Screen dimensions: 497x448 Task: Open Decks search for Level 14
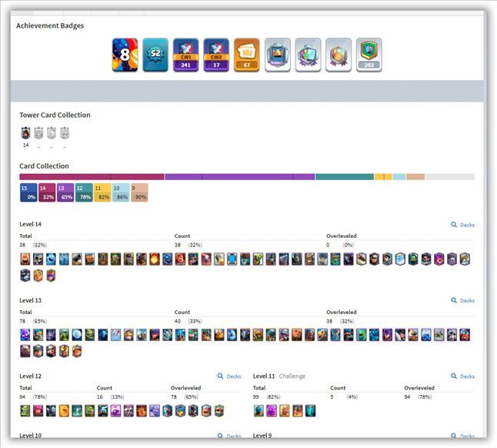coord(463,225)
